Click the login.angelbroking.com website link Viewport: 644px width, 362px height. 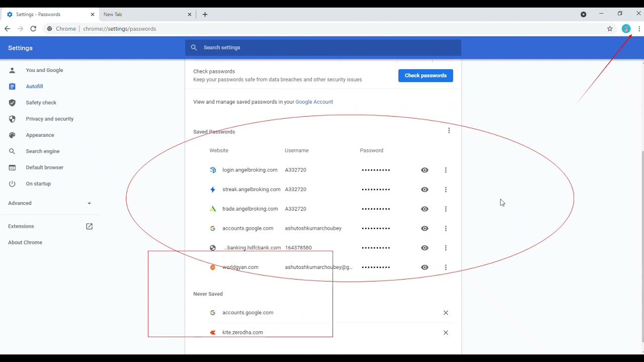coord(250,170)
